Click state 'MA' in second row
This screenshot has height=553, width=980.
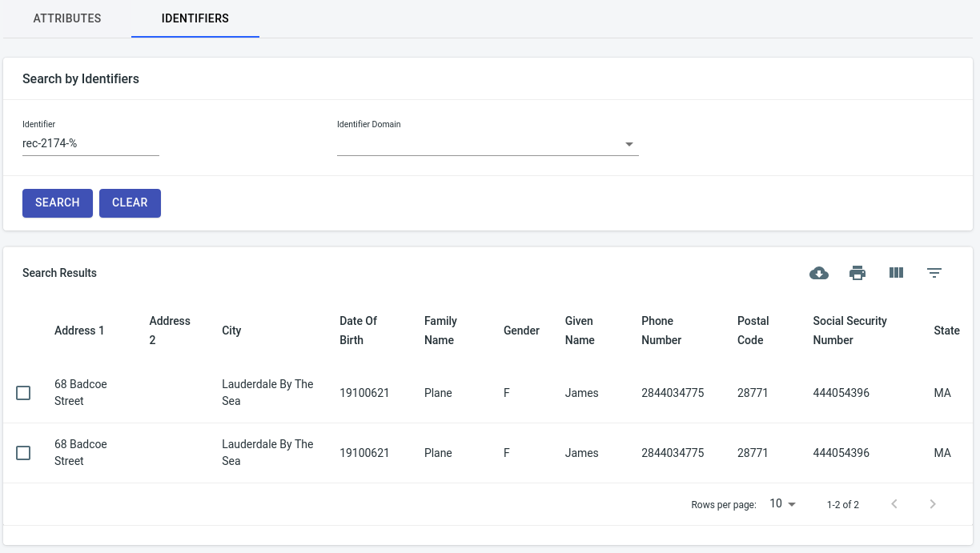942,453
